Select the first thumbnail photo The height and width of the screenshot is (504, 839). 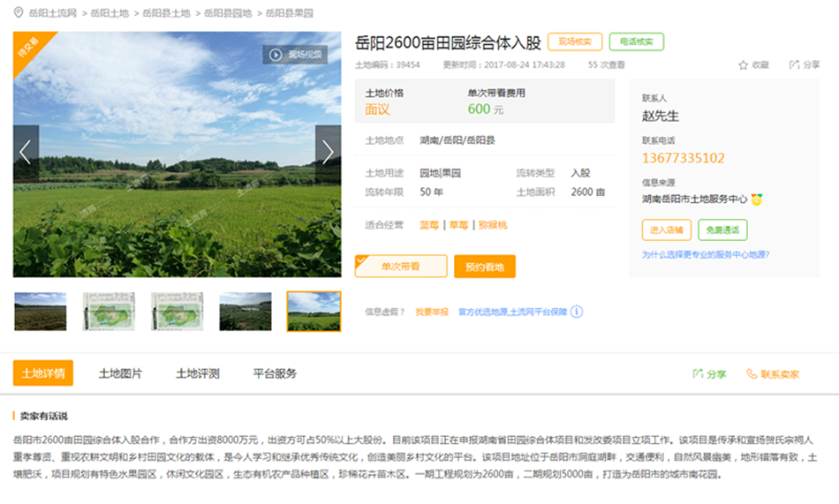pyautogui.click(x=41, y=312)
